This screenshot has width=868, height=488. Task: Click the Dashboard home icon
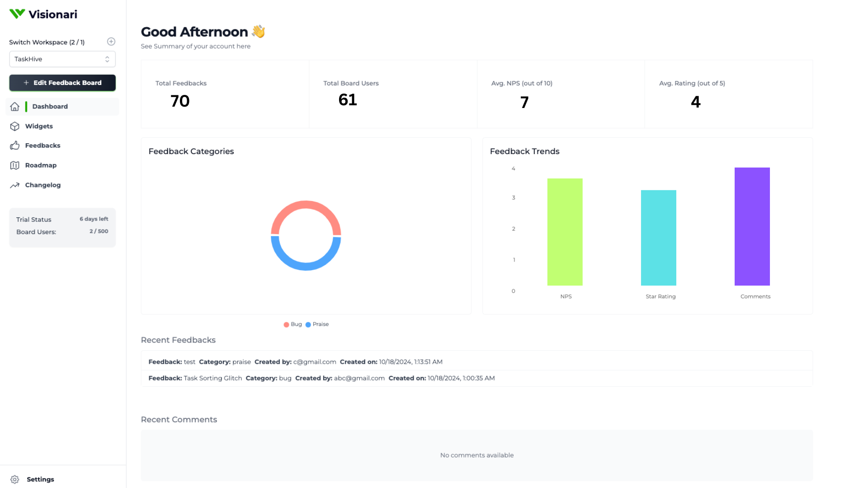tap(15, 107)
